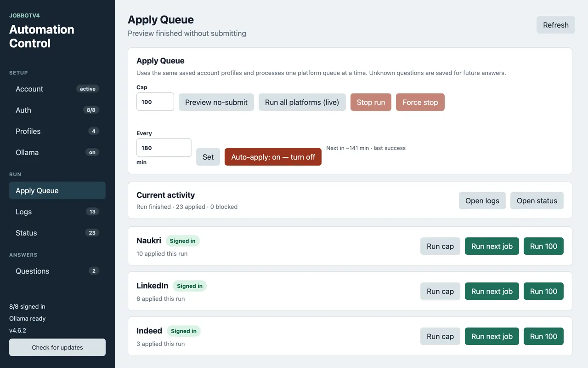Select the Ollama sidebar item
The height and width of the screenshot is (368, 588).
pyautogui.click(x=57, y=152)
